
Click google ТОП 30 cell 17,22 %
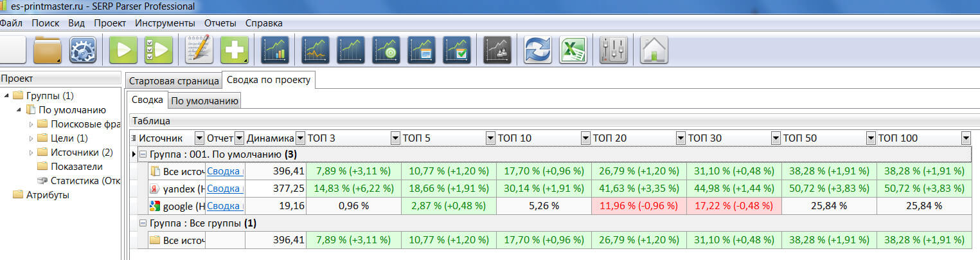734,206
